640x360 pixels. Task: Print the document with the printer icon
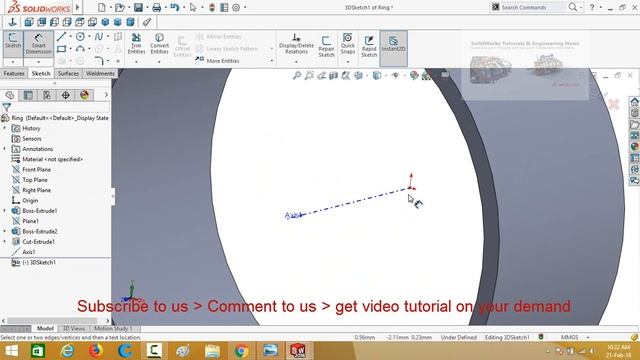[156, 7]
